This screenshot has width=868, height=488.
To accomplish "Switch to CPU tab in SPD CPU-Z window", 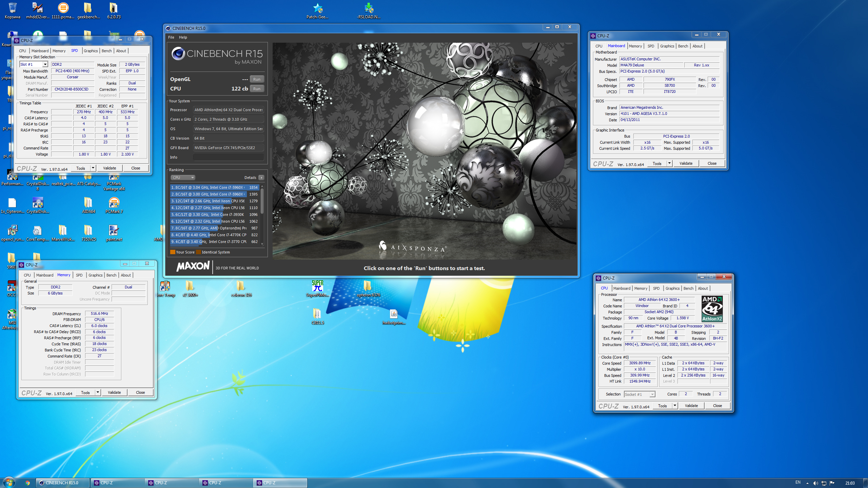I will click(22, 51).
